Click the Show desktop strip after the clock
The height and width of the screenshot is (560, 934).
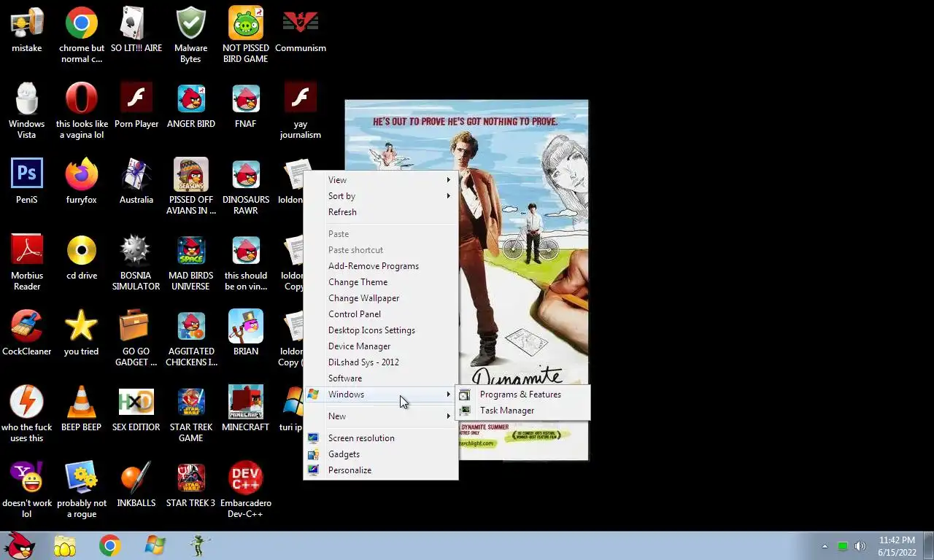[x=928, y=545]
